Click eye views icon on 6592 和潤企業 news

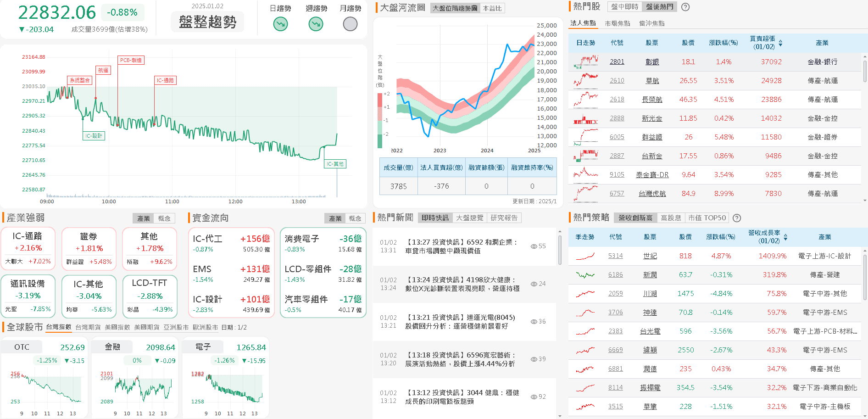pyautogui.click(x=534, y=246)
